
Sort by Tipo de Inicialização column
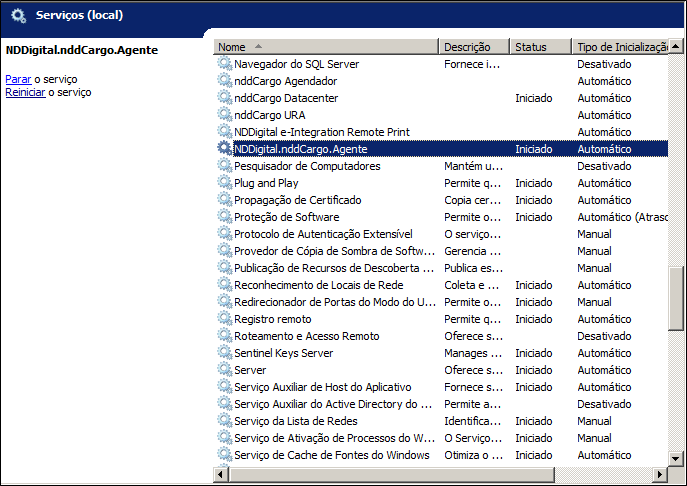point(620,47)
